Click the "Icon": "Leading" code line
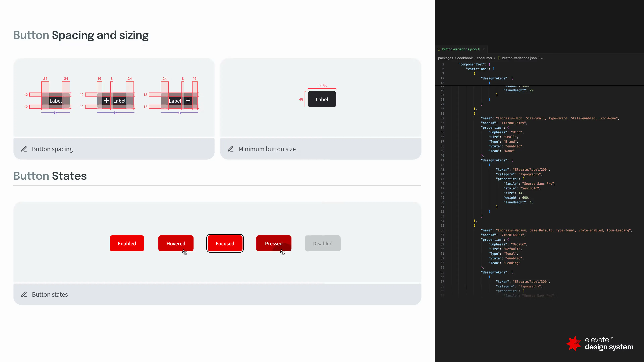The image size is (644, 362). pos(504,263)
